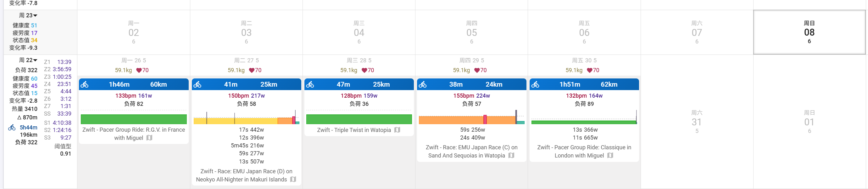The width and height of the screenshot is (868, 189).
Task: Click cycling icon on Monday 1h46m activity
Action: 85,84
